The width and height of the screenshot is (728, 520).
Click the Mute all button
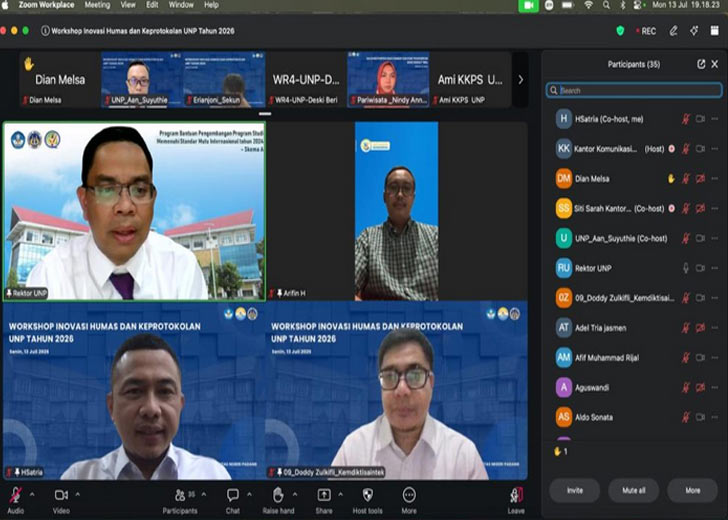click(634, 491)
